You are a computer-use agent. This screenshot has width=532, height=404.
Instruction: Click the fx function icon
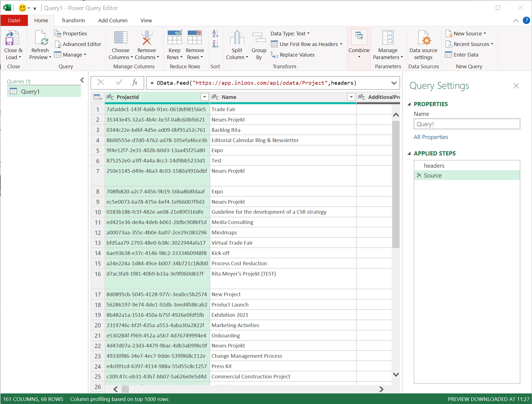click(135, 82)
